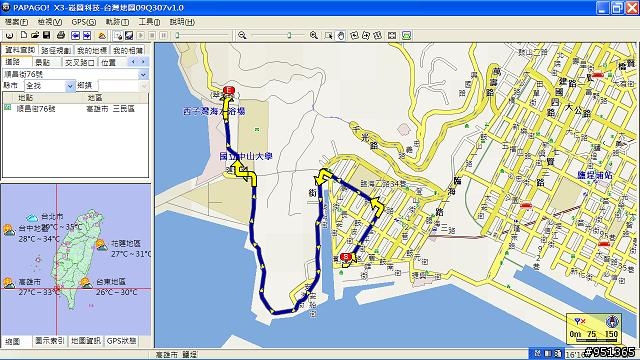Switch to the 路徑規劃 tab
Viewport: 640px width, 360px height.
56,51
